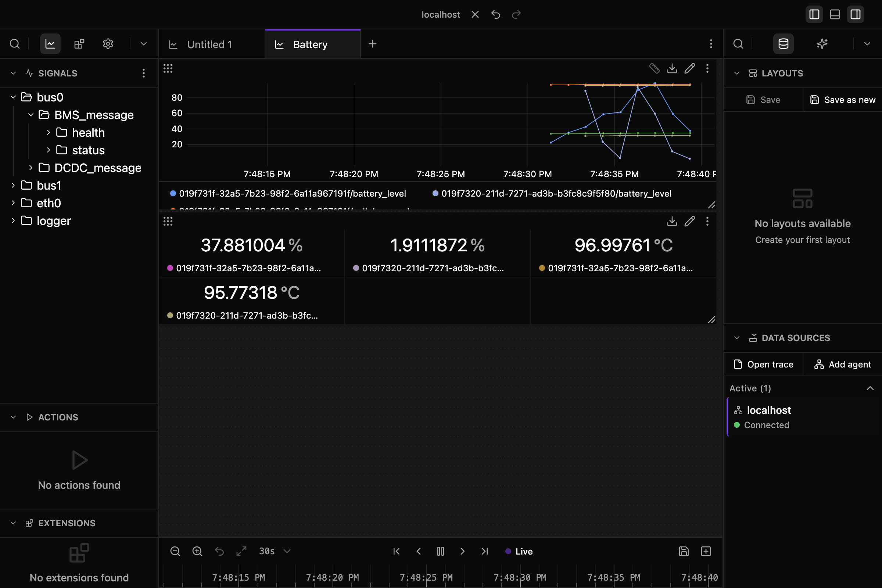Toggle the bottom panel layout button
882x588 pixels.
[835, 14]
